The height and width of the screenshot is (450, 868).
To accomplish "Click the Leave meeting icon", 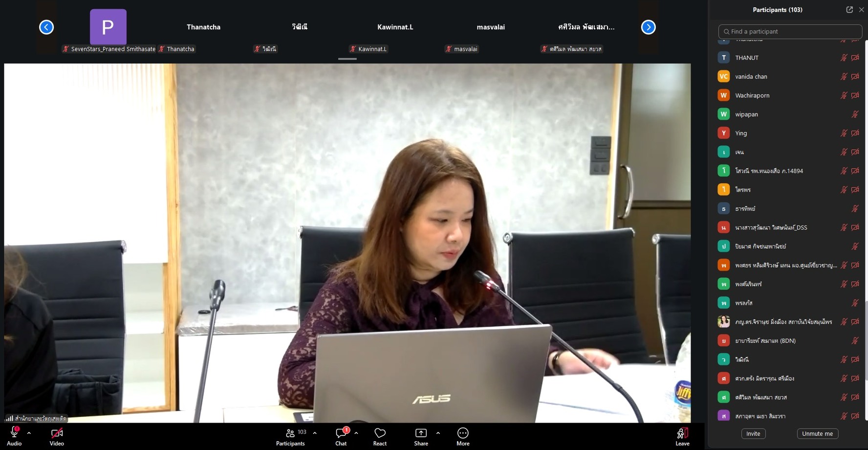I will 682,433.
